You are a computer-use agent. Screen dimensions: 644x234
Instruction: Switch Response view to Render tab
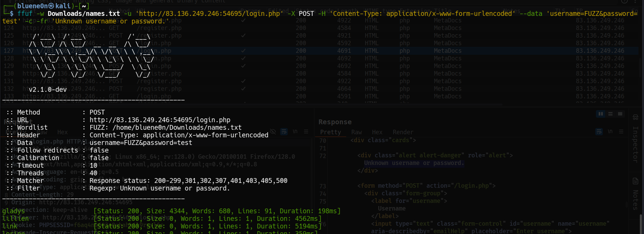click(403, 132)
